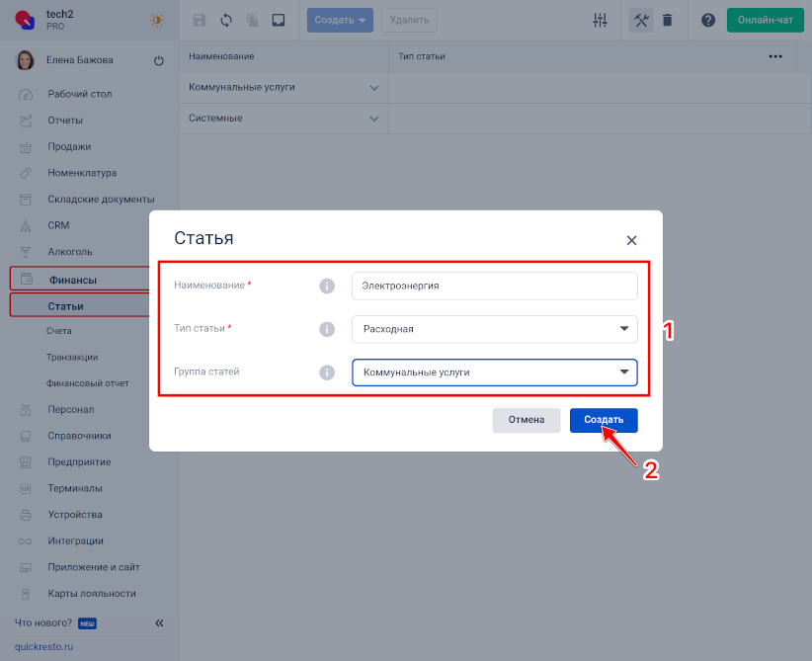The width and height of the screenshot is (812, 661).
Task: Click the info icon beside Группа статей
Action: [327, 372]
